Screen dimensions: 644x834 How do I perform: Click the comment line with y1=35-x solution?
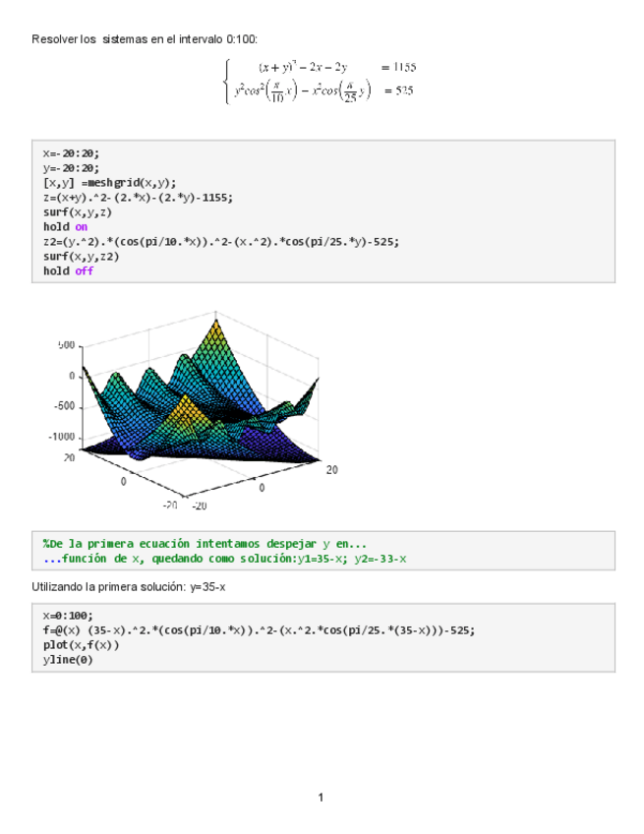pos(224,559)
